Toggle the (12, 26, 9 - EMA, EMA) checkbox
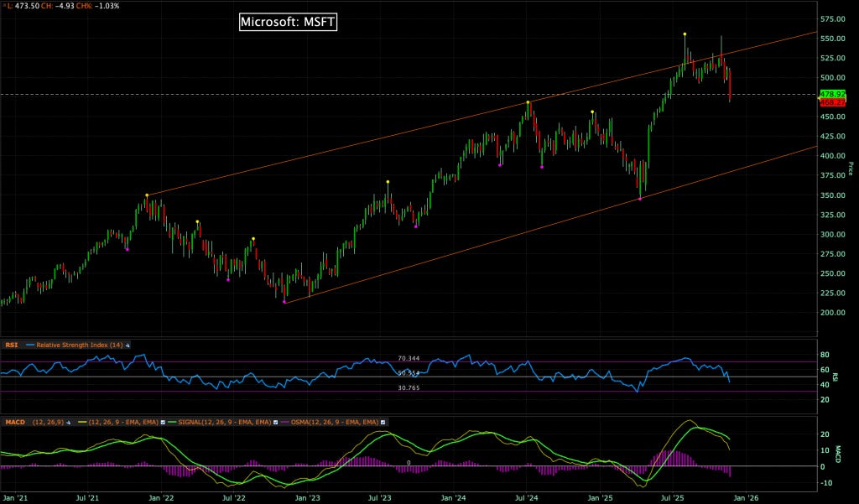The width and height of the screenshot is (859, 504). 164,422
